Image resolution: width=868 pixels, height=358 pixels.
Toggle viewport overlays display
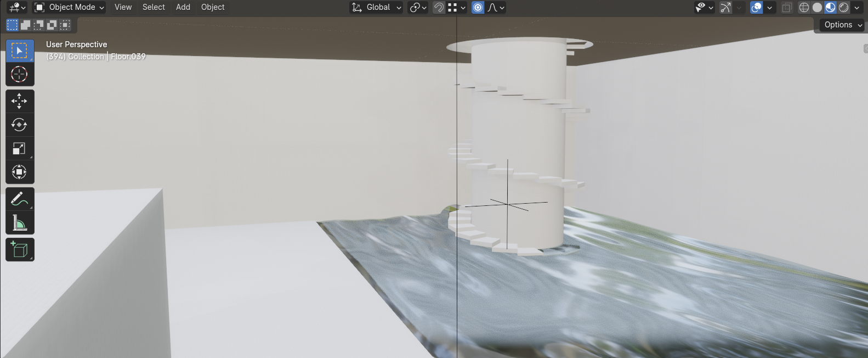[x=756, y=7]
